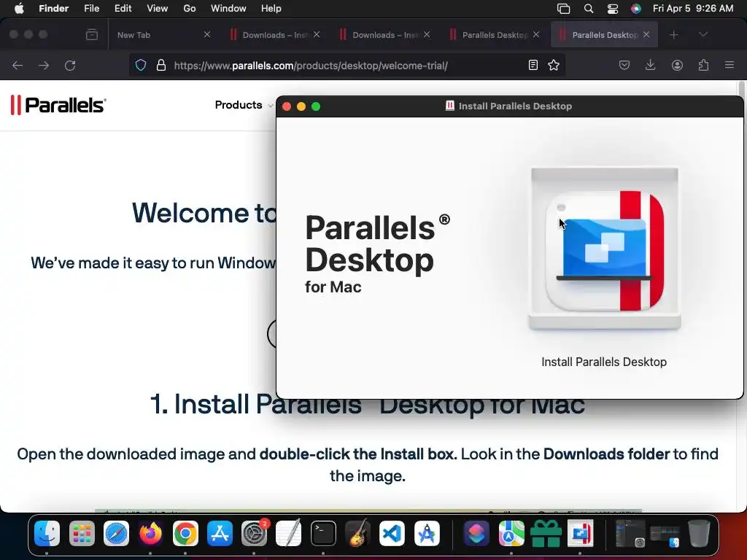Screen dimensions: 747x560
Task: Launch Google Chrome from the Dock
Action: coord(185,533)
